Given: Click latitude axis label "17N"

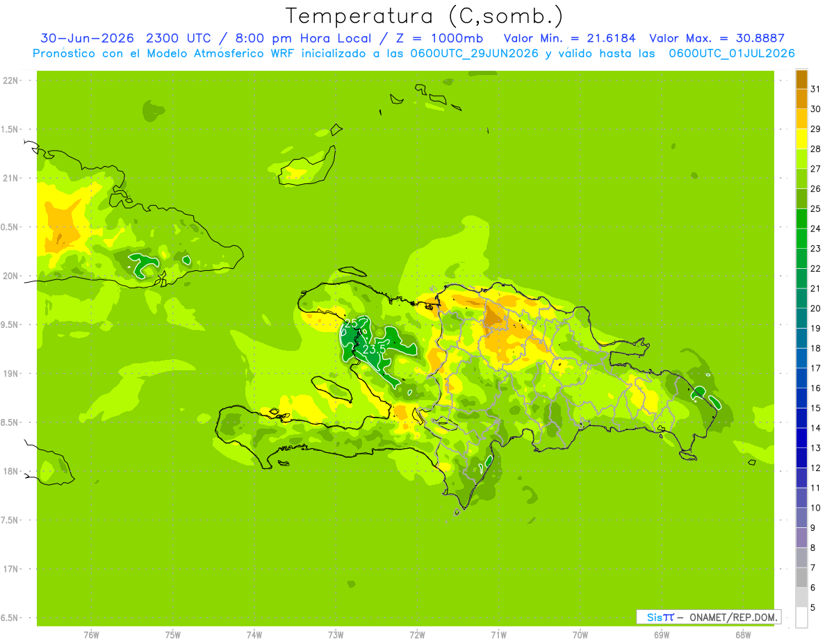Looking at the screenshot, I should [12, 569].
